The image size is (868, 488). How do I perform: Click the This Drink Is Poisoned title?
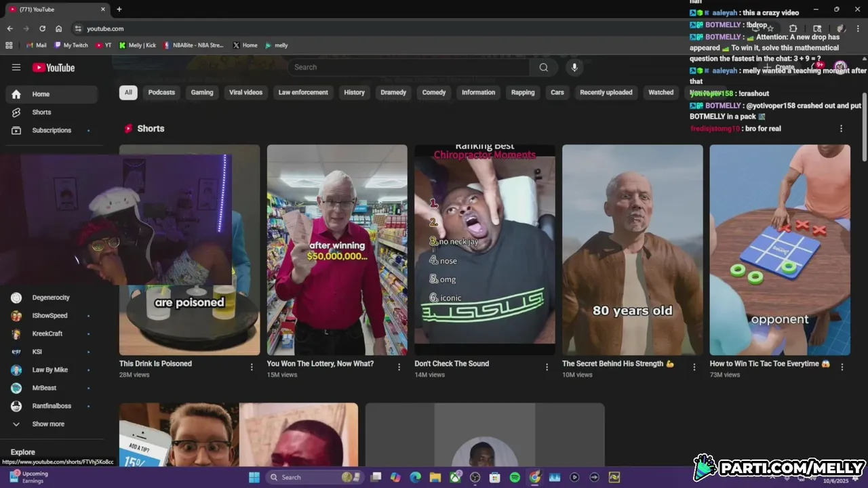pyautogui.click(x=155, y=364)
